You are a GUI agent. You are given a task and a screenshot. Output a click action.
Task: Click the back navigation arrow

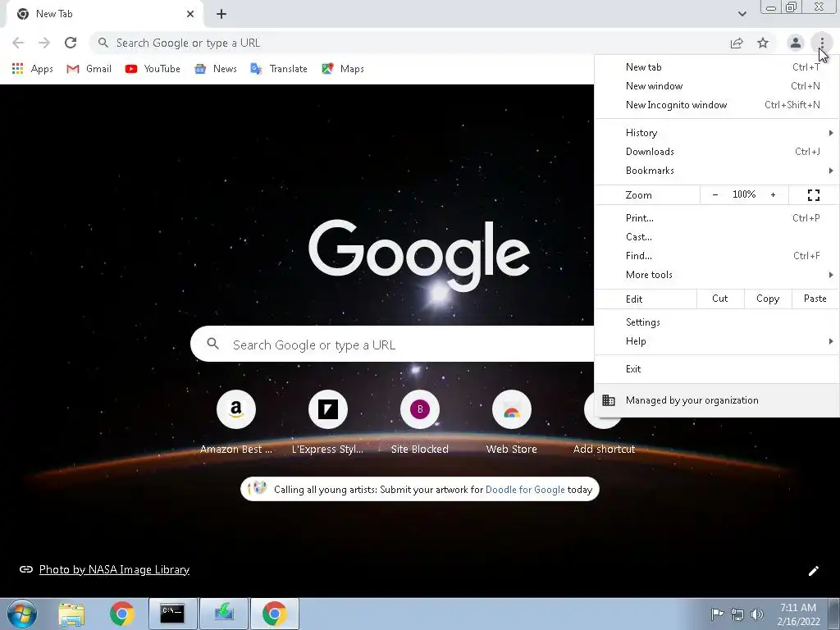click(18, 43)
